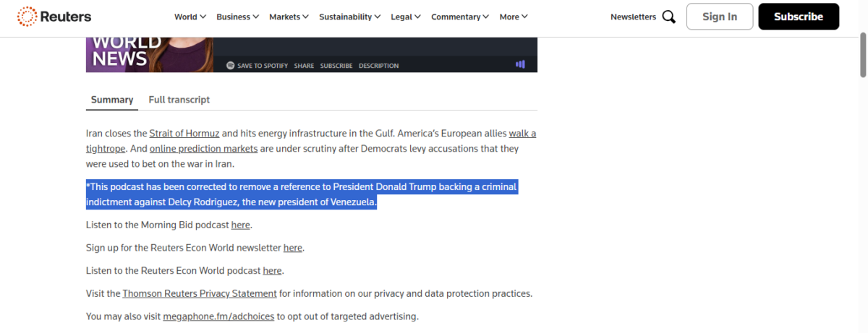Expand the Markets dropdown menu

[x=289, y=17]
